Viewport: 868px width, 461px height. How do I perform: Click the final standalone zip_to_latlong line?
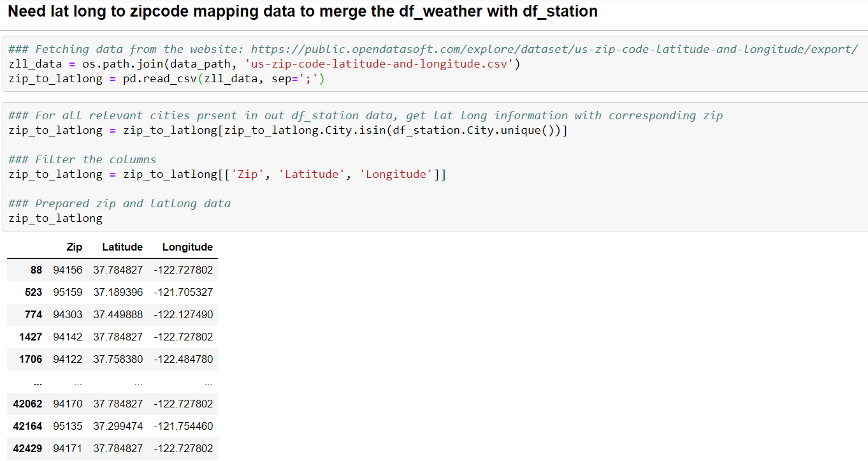[55, 218]
